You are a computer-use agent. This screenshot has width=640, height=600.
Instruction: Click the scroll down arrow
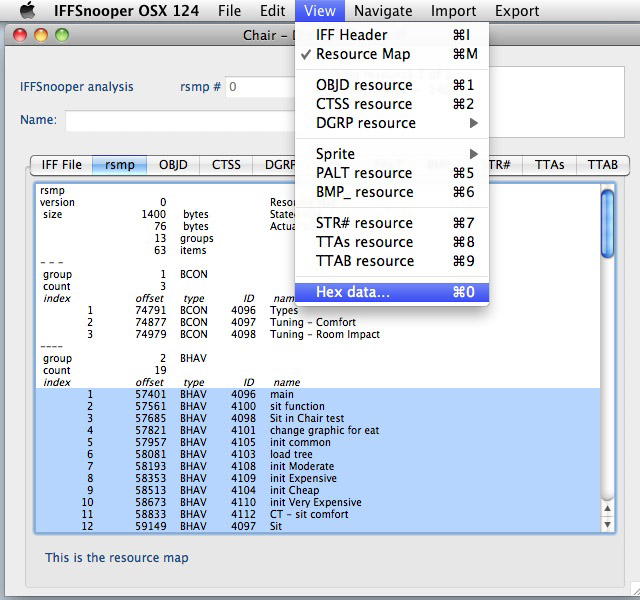pyautogui.click(x=607, y=524)
